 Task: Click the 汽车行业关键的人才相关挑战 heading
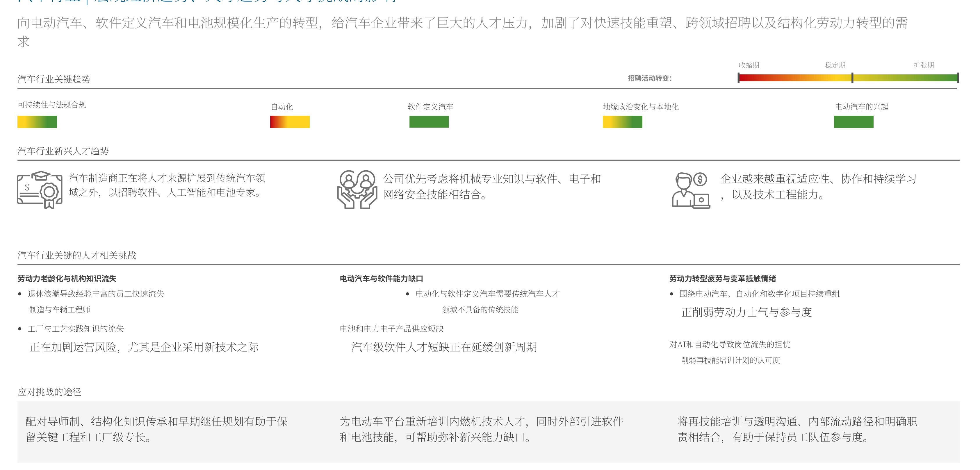point(77,255)
